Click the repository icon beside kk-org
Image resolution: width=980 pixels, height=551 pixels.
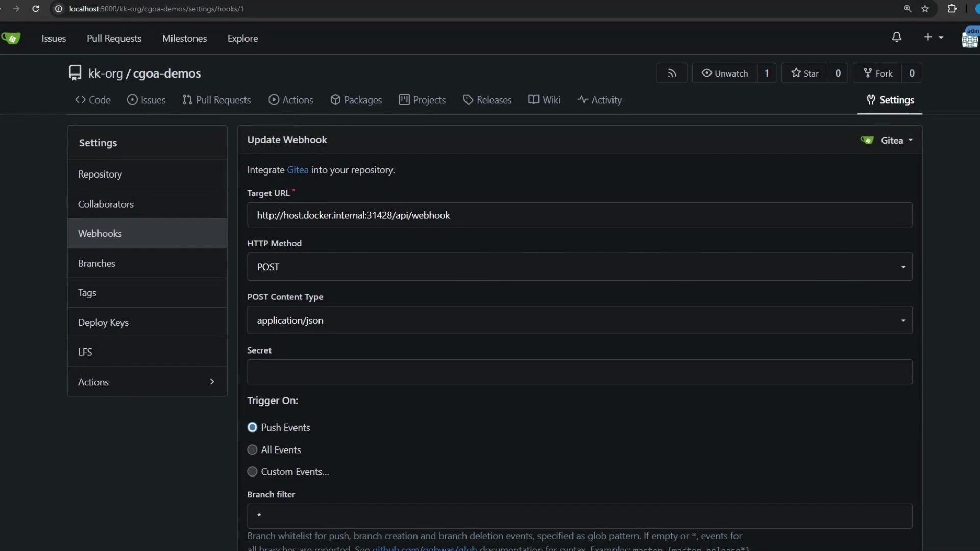click(75, 73)
